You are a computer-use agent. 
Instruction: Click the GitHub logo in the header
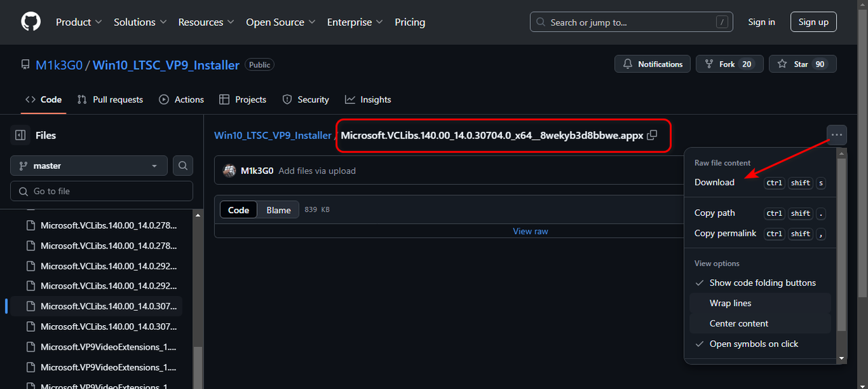coord(31,22)
